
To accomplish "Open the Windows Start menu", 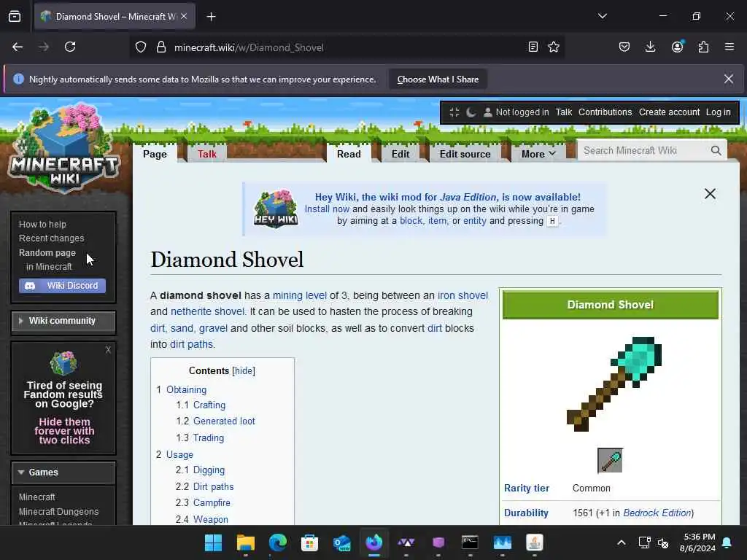I will tap(213, 542).
